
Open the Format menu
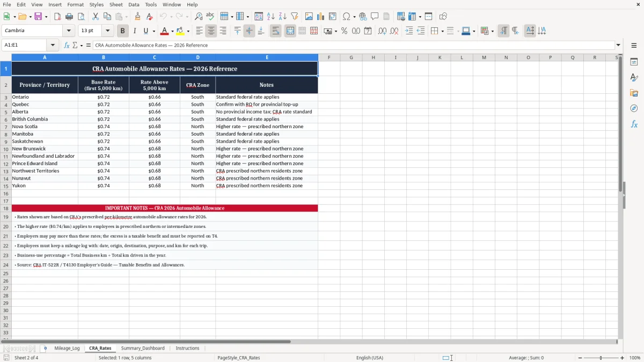click(x=75, y=4)
